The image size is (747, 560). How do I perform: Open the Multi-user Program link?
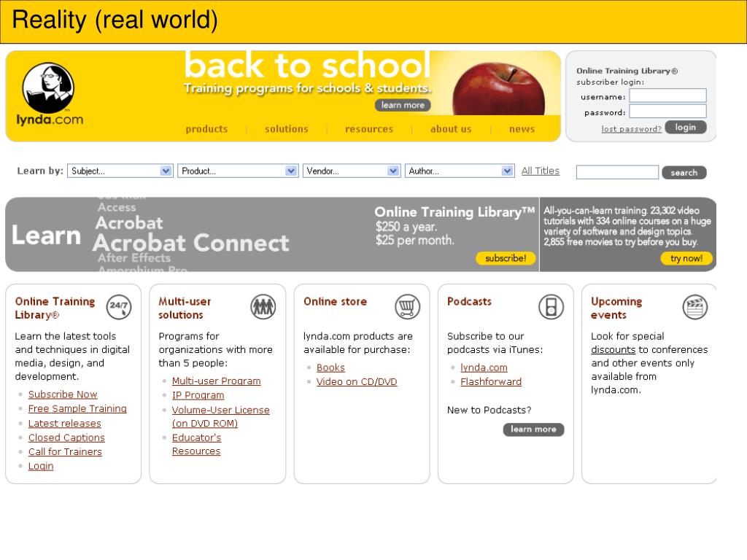click(x=216, y=381)
